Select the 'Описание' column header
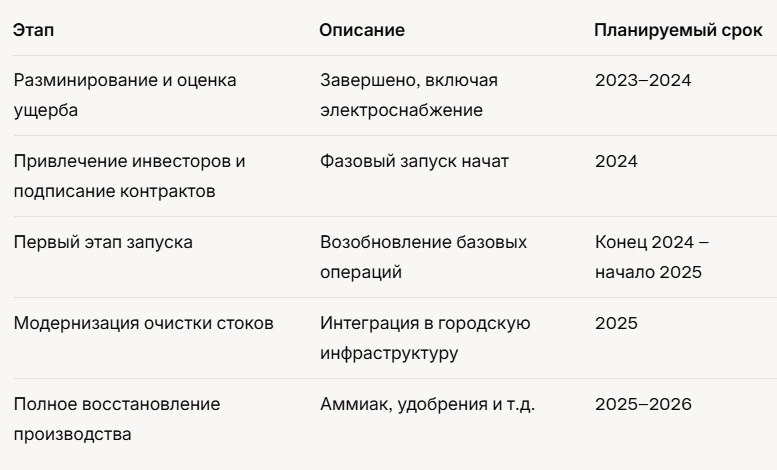Screen dimensions: 777x470 click(361, 30)
